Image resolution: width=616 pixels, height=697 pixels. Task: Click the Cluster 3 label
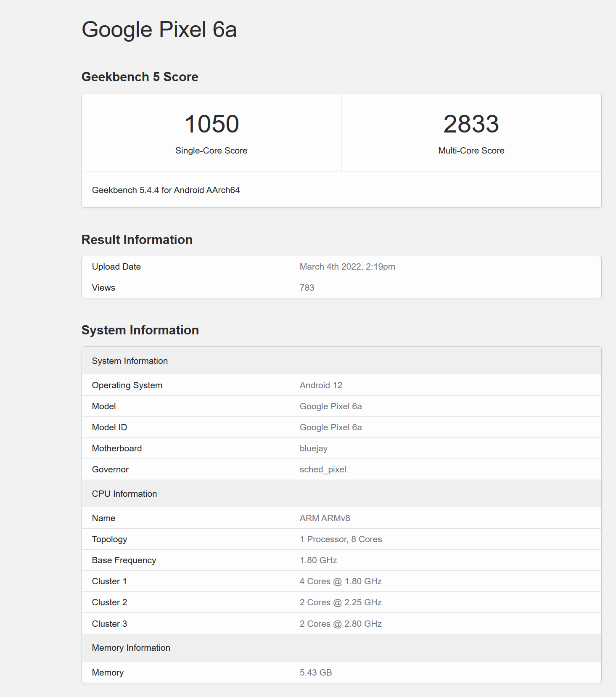(109, 624)
